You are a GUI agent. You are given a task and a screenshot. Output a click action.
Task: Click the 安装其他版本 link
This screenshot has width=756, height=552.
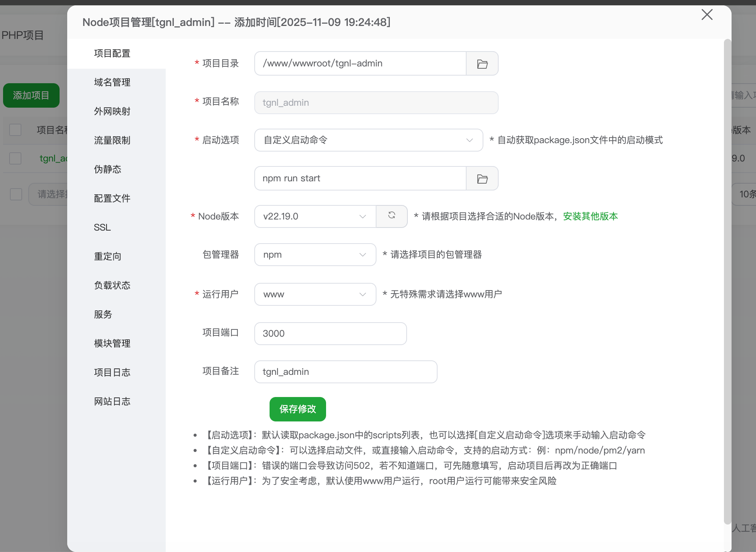pos(590,216)
